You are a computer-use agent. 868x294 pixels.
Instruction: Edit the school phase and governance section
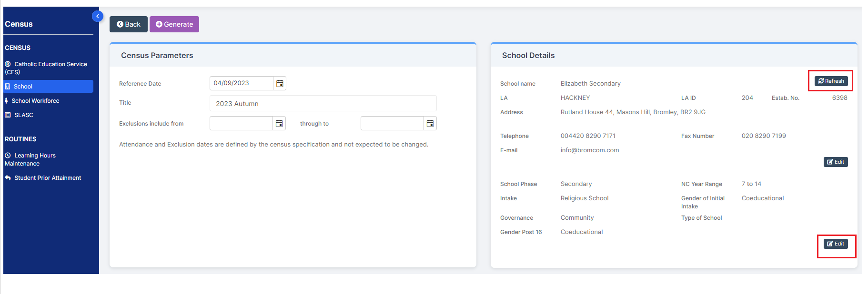(x=836, y=244)
